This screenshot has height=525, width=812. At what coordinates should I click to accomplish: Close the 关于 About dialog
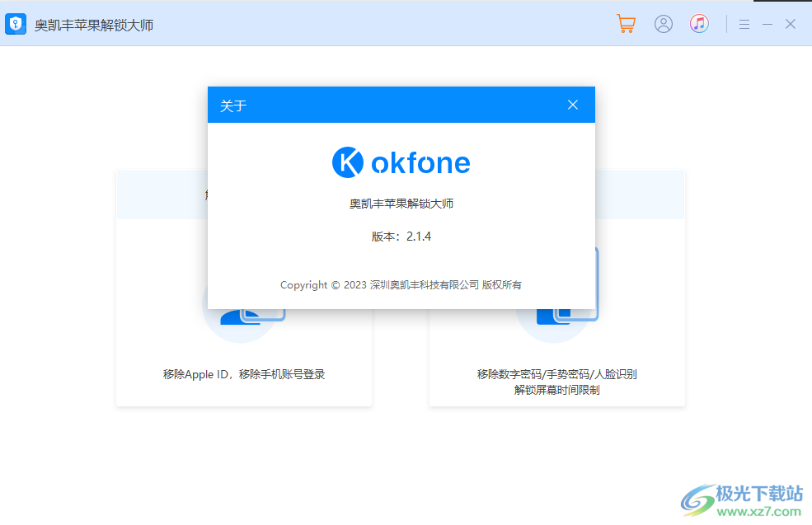(x=573, y=105)
